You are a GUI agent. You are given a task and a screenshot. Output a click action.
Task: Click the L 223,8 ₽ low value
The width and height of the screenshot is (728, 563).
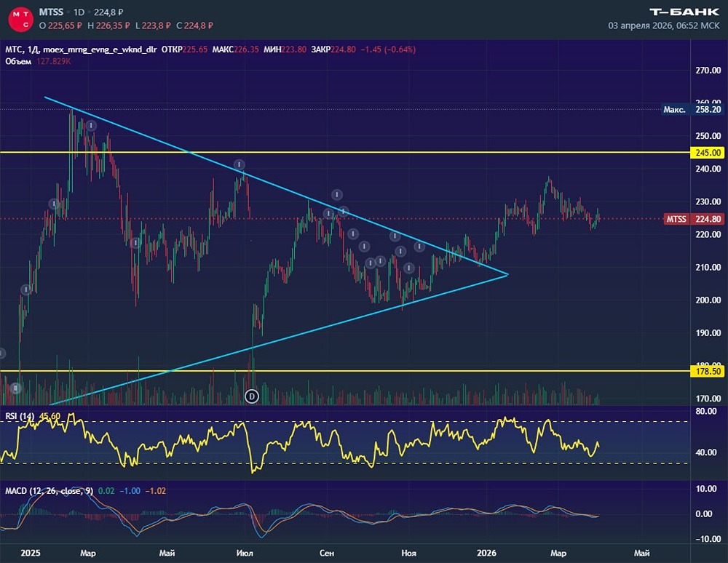[x=153, y=25]
